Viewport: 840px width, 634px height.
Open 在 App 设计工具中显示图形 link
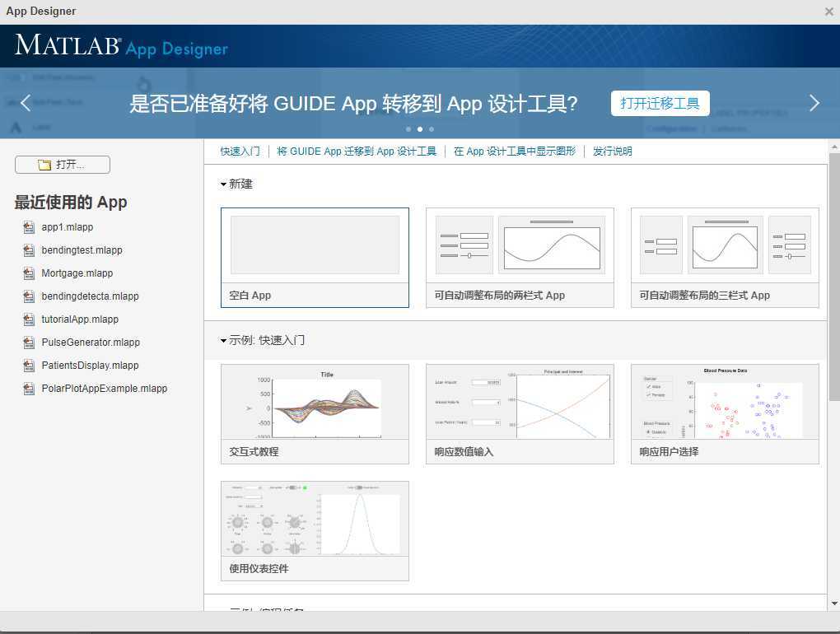(514, 152)
